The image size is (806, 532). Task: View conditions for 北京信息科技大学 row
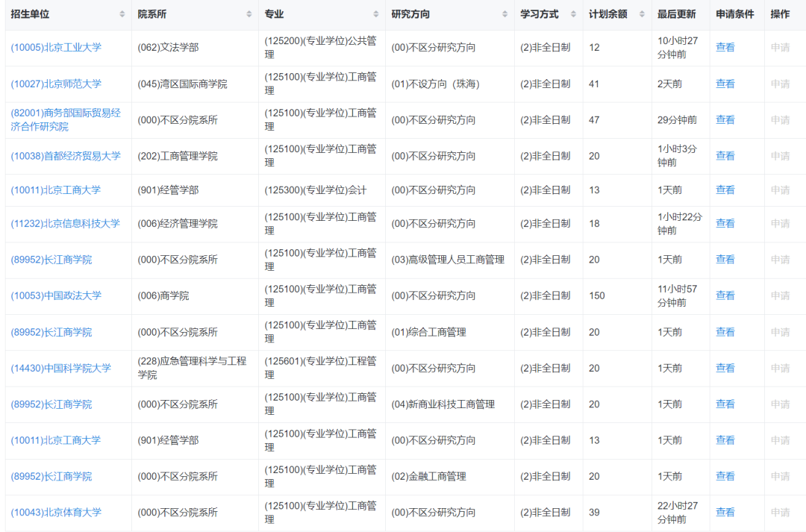pyautogui.click(x=725, y=224)
